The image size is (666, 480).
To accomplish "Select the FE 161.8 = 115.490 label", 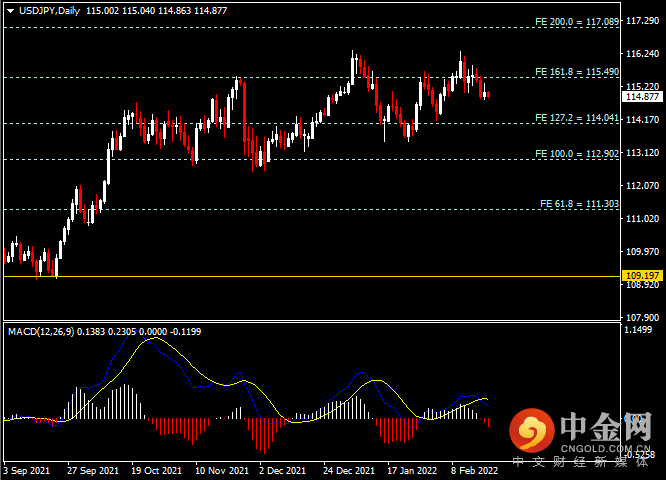I will [577, 71].
